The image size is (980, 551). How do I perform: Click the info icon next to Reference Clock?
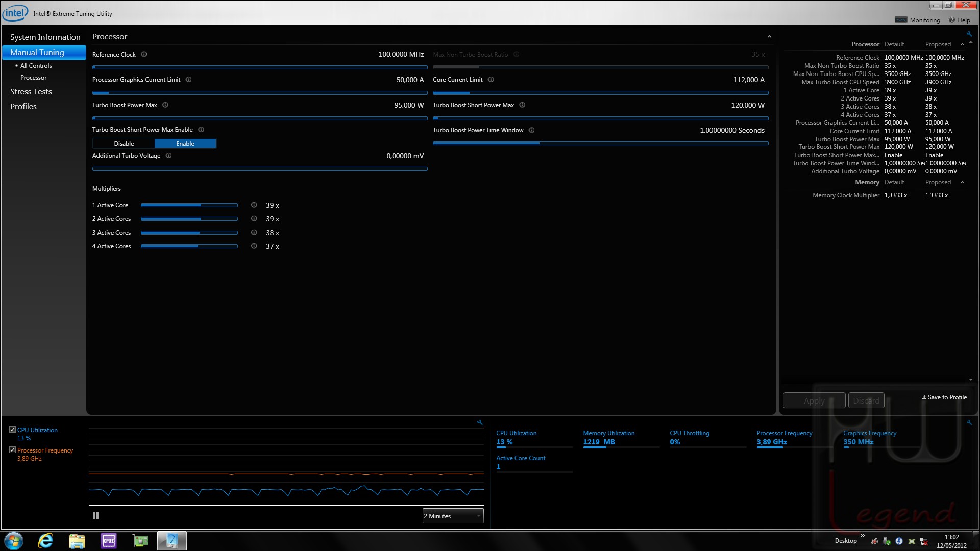(144, 55)
